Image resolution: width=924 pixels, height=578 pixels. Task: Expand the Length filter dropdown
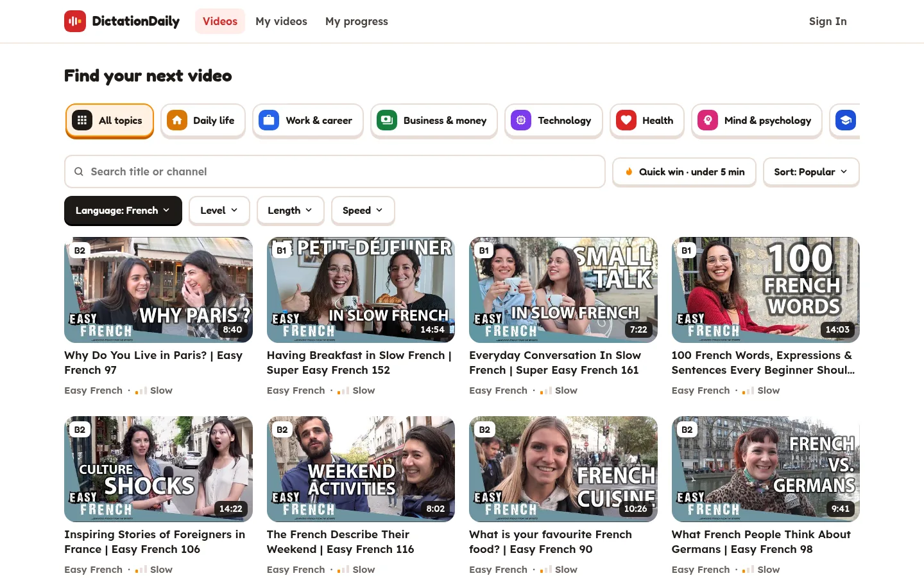[x=290, y=211]
